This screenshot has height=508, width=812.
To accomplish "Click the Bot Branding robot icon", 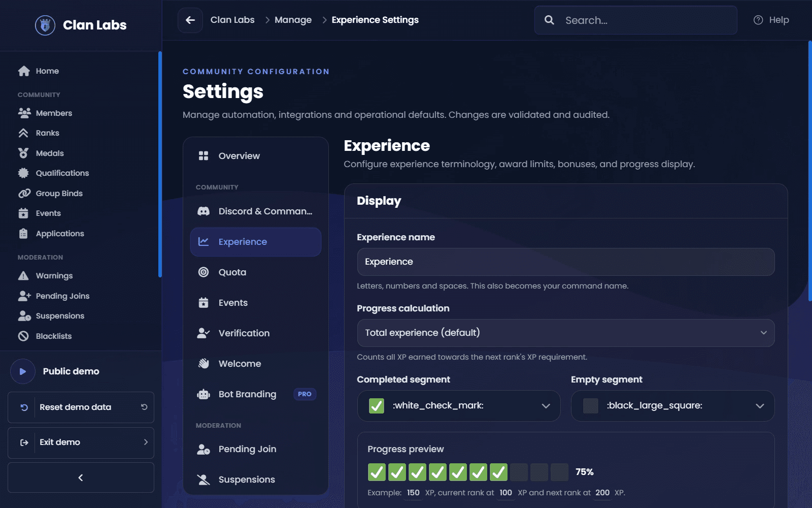I will (x=204, y=394).
